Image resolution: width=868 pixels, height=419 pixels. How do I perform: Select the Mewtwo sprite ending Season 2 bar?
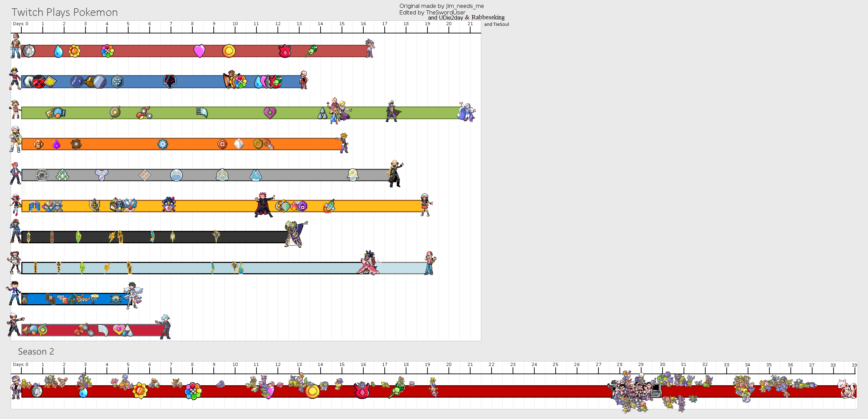(847, 389)
